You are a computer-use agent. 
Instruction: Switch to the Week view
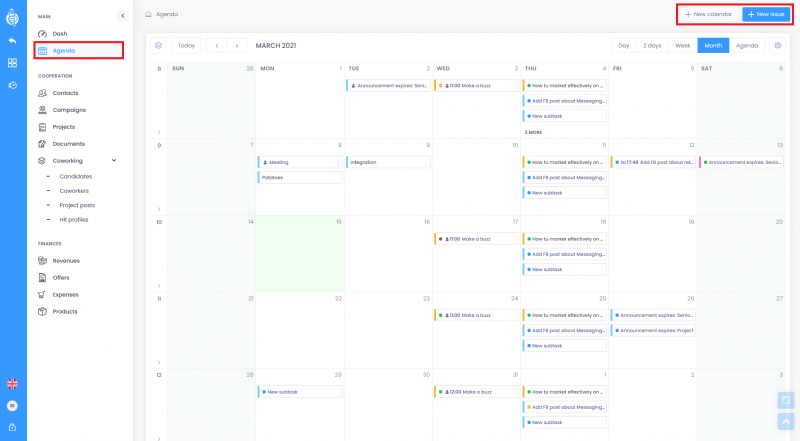pos(683,45)
